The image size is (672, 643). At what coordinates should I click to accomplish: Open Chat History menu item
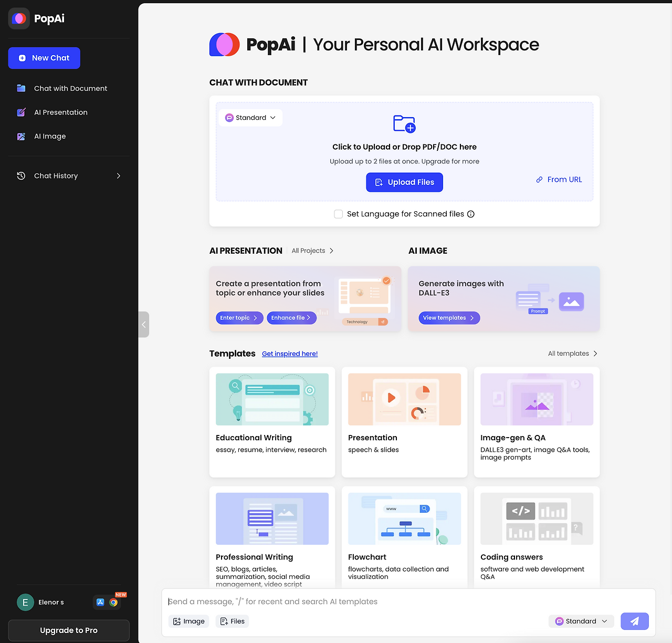pyautogui.click(x=69, y=176)
